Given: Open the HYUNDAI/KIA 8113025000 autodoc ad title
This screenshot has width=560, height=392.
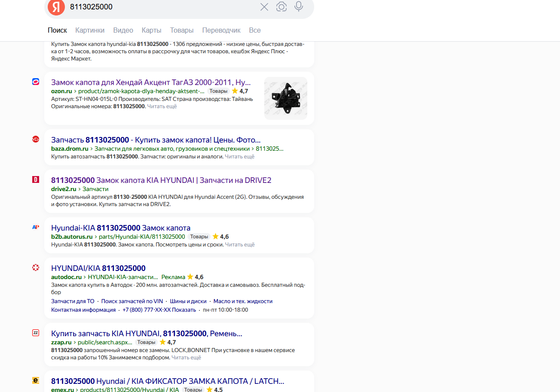Looking at the screenshot, I should [98, 268].
